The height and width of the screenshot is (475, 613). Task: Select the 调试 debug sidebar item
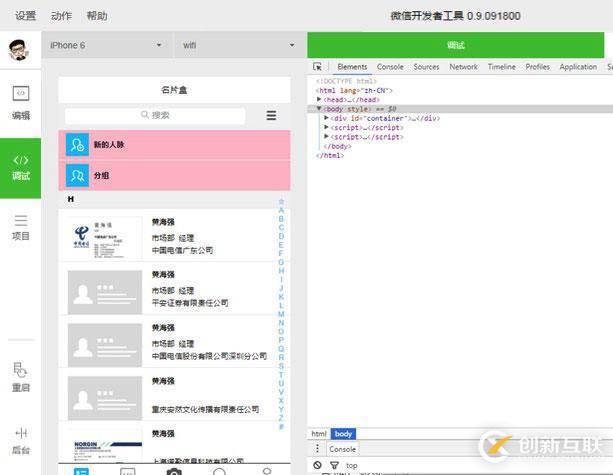(20, 168)
